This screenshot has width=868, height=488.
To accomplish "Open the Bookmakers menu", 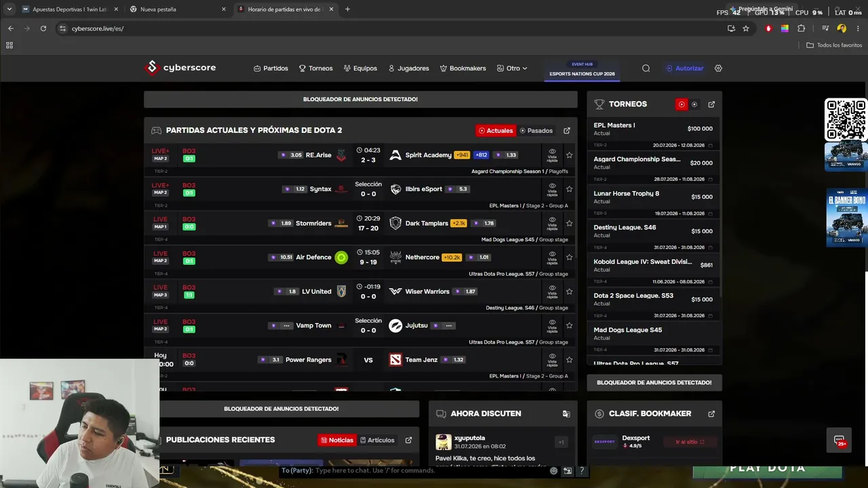I will point(463,68).
